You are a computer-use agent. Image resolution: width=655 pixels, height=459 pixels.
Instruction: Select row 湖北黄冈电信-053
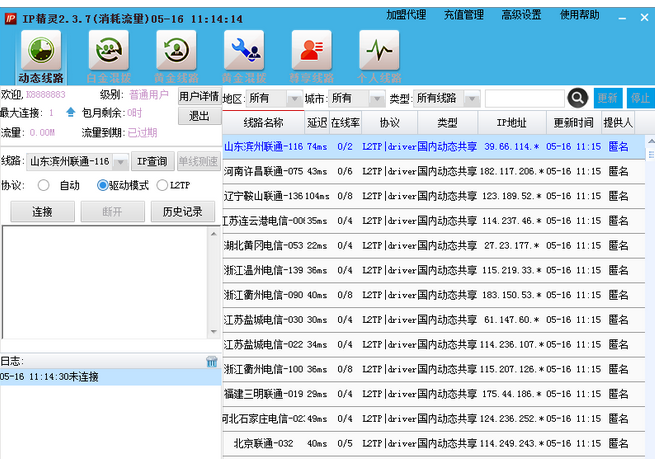[434, 246]
